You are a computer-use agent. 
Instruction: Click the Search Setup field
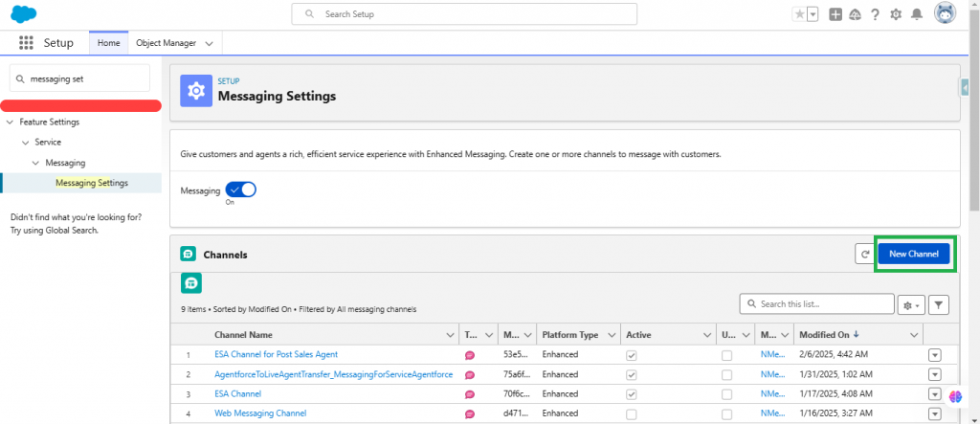[464, 13]
